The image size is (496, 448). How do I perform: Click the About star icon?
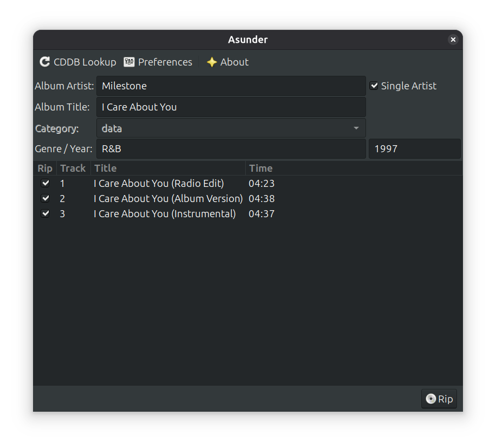212,62
